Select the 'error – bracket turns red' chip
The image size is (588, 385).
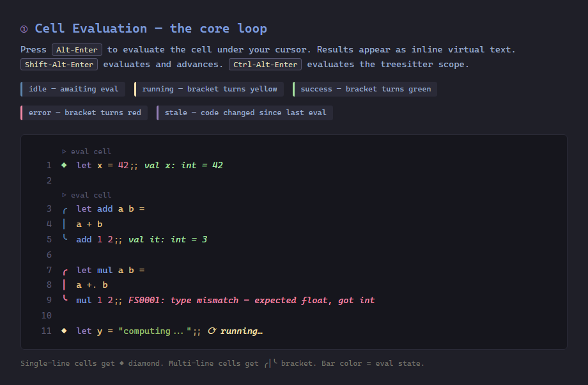84,113
